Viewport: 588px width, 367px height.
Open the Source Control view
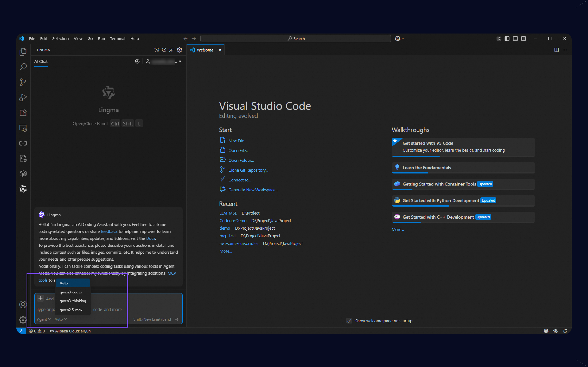[23, 82]
